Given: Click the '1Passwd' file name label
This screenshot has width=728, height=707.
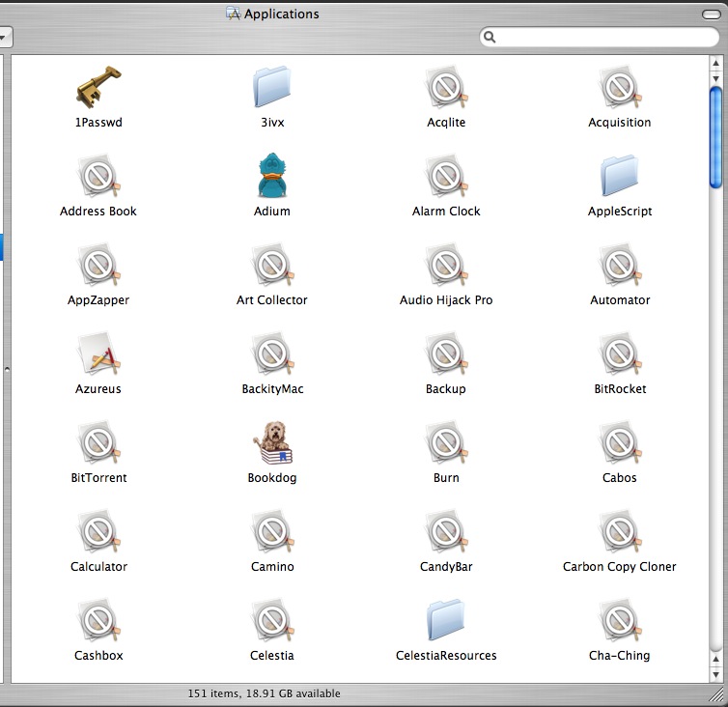Looking at the screenshot, I should (98, 122).
